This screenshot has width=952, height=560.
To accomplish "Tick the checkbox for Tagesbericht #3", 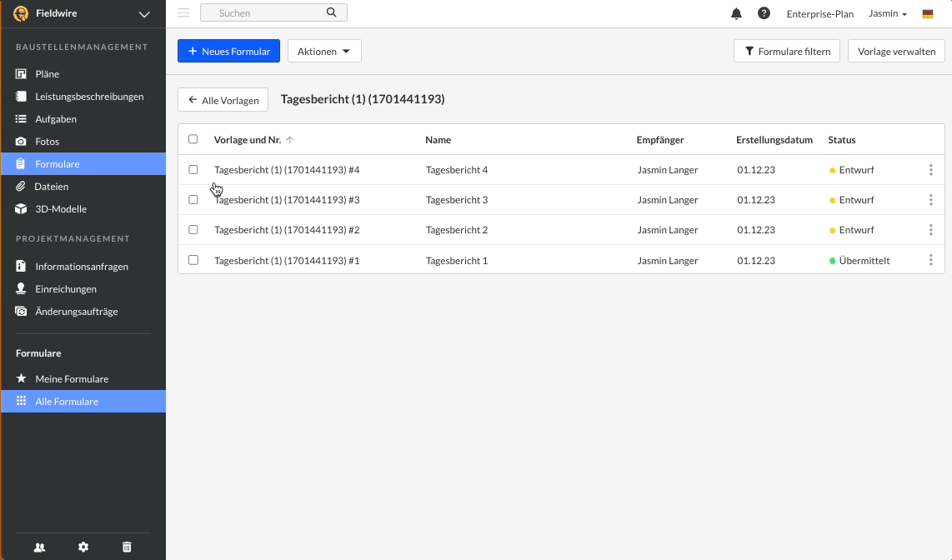I will tap(193, 200).
